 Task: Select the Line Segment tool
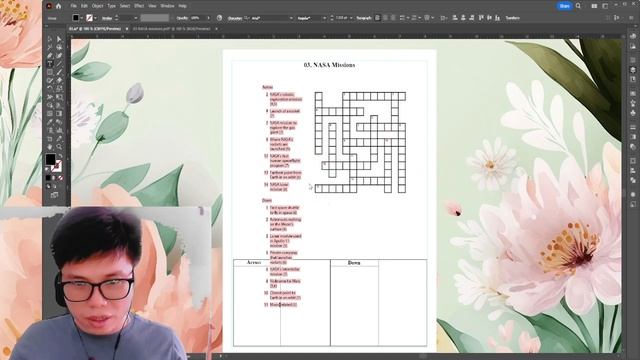click(59, 64)
